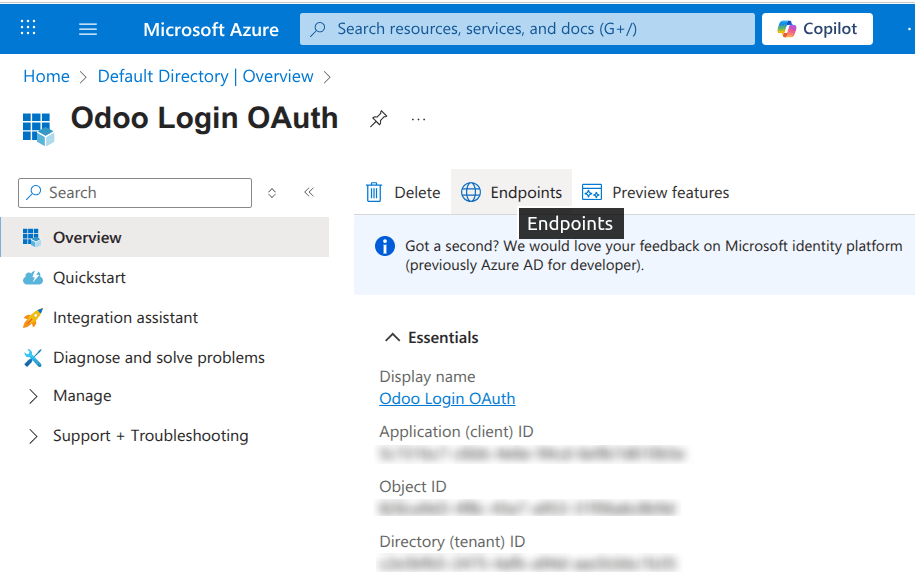915x585 pixels.
Task: Click the resources search field
Action: (x=527, y=28)
